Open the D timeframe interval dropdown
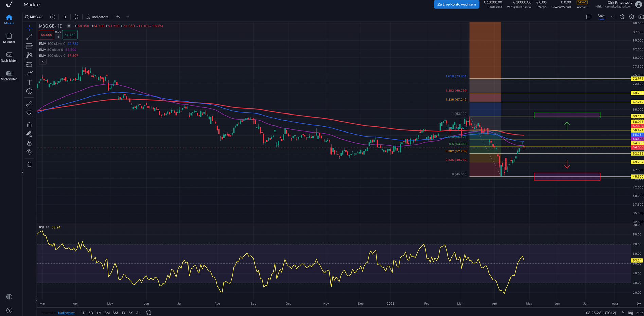The height and width of the screenshot is (316, 644). click(65, 17)
